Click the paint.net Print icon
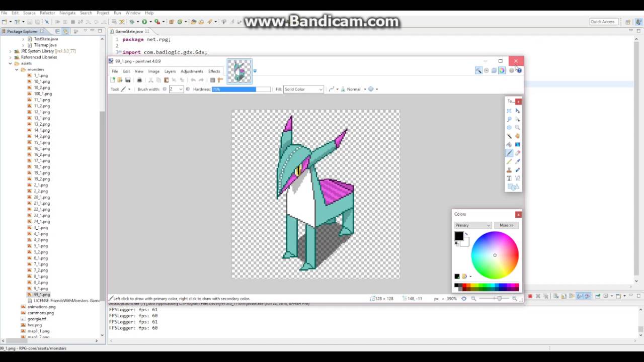This screenshot has width=644, height=362. point(139,80)
